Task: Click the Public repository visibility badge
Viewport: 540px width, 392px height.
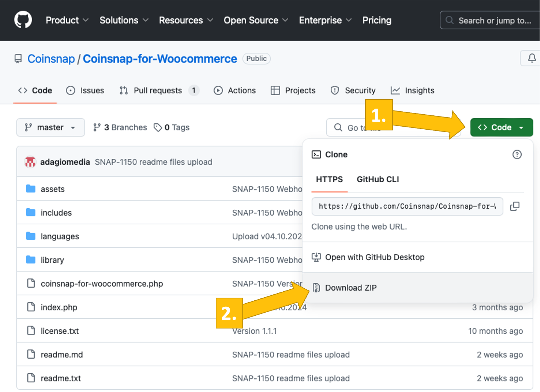Action: (257, 59)
